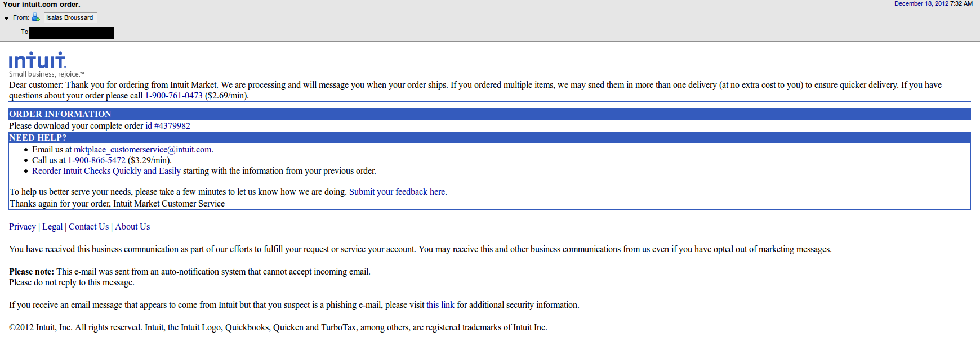
Task: Click the email subject 'Your intuit.com order.'
Action: coord(42,4)
